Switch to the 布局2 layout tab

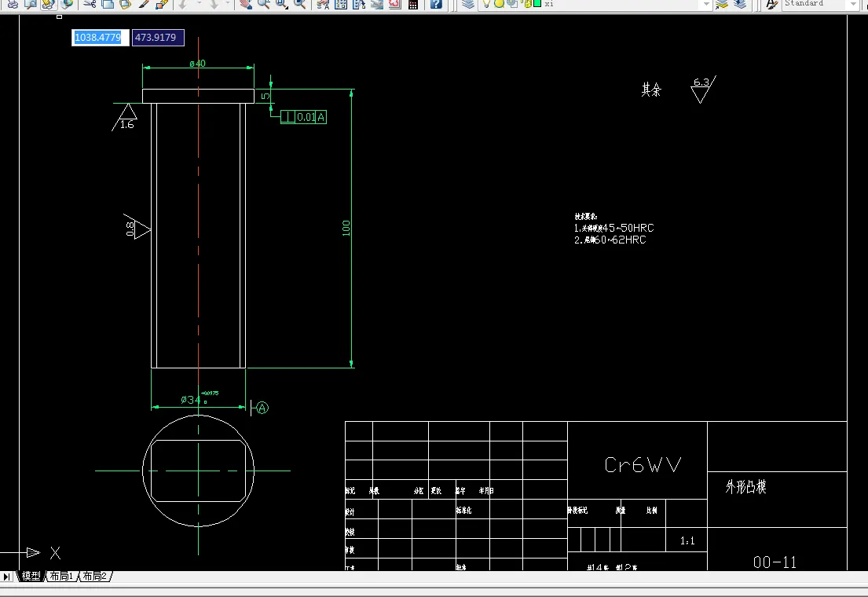pos(95,577)
